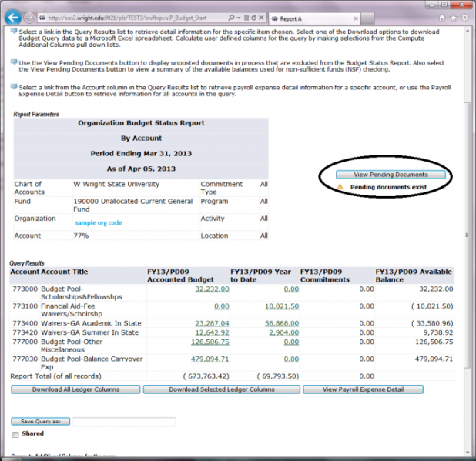Image resolution: width=476 pixels, height=461 pixels.
Task: Open year to date 0.00 link for 773000
Action: (x=291, y=289)
